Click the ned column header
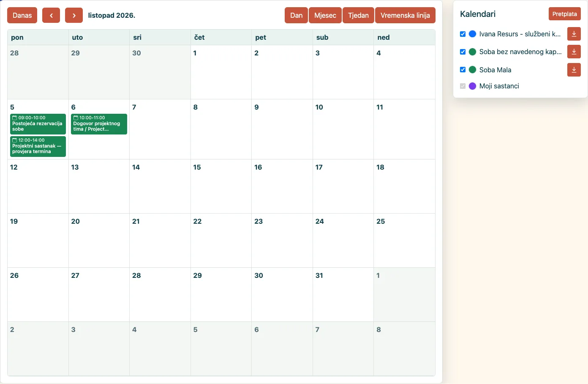This screenshot has width=588, height=384. pos(404,37)
